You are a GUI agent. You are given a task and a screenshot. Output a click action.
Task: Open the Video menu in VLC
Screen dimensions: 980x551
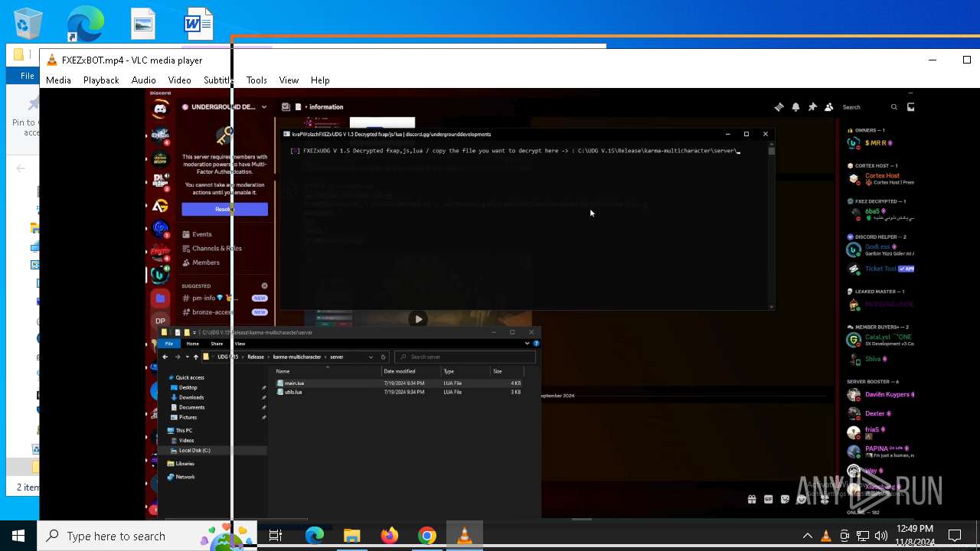point(179,80)
